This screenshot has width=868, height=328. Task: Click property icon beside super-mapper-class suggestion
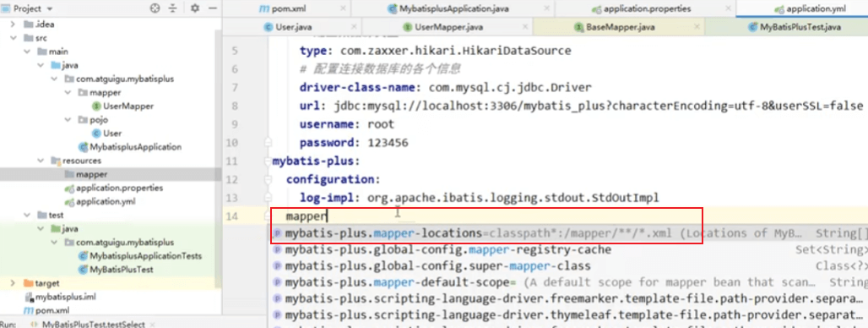(277, 266)
